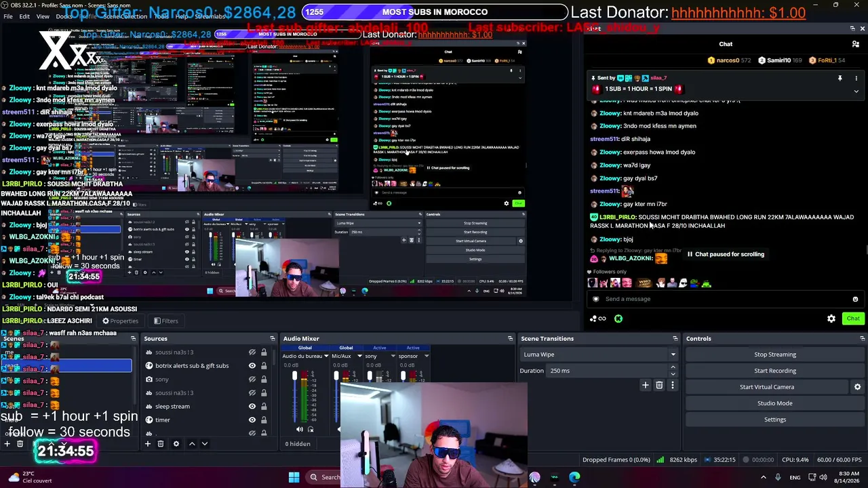Viewport: 868px width, 488px height.
Task: Hide the botrix alerts sub & gift subs source
Action: tap(252, 366)
